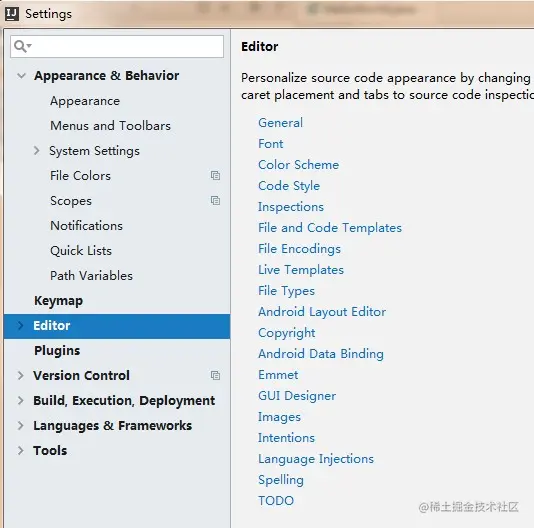Click the project-level icon beside File Colors
534x528 pixels.
pyautogui.click(x=215, y=175)
